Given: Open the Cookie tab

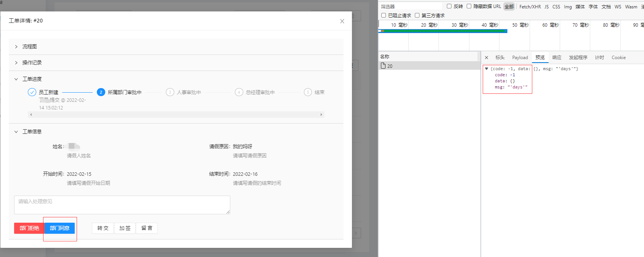Looking at the screenshot, I should (618, 58).
